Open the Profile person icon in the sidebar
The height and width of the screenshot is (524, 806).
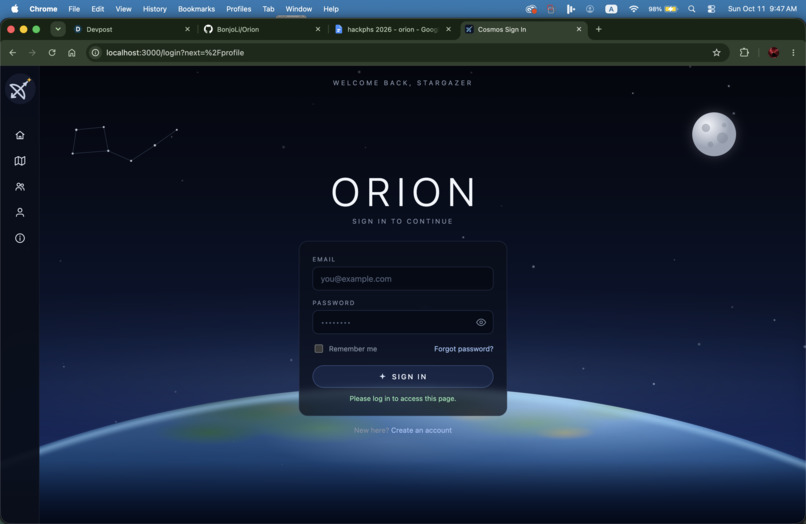tap(20, 212)
